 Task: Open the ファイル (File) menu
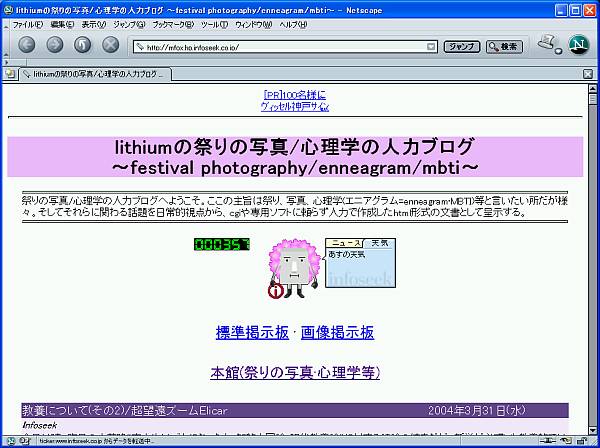point(26,23)
